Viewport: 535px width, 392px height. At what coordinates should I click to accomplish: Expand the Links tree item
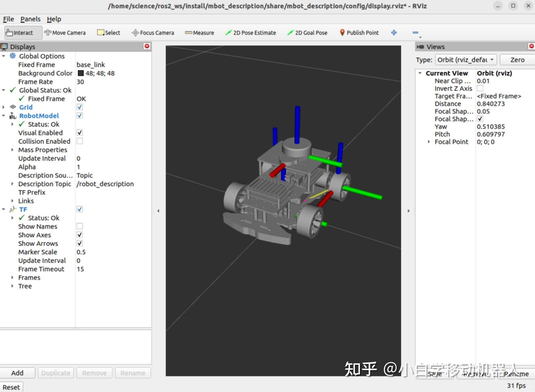tap(12, 201)
